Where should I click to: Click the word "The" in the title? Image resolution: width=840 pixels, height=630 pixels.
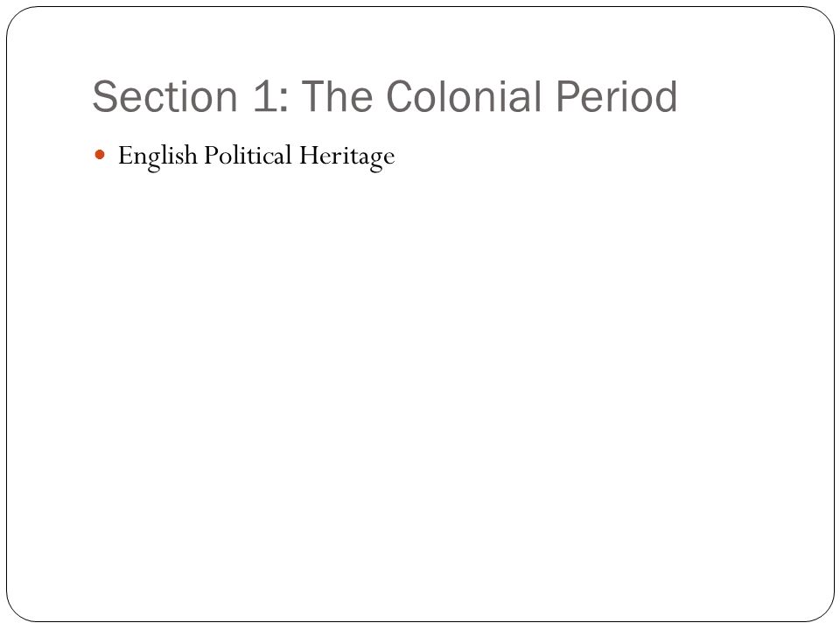click(338, 96)
